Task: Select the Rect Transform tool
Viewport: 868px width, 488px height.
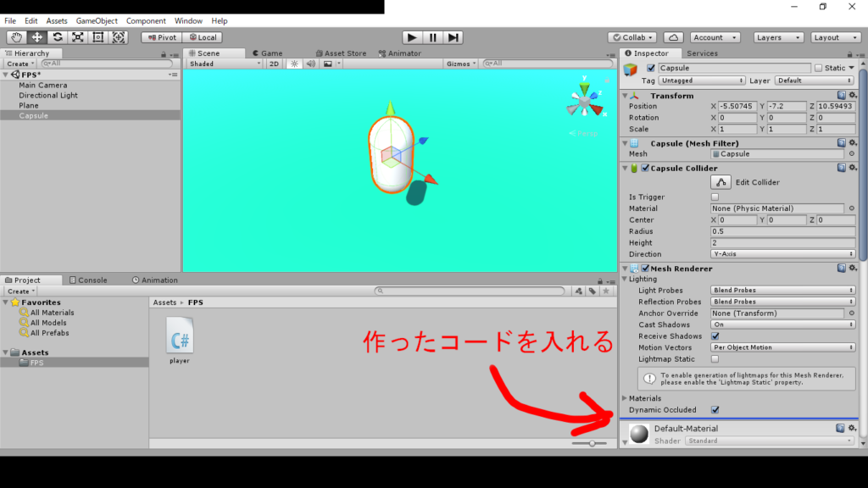Action: (97, 36)
